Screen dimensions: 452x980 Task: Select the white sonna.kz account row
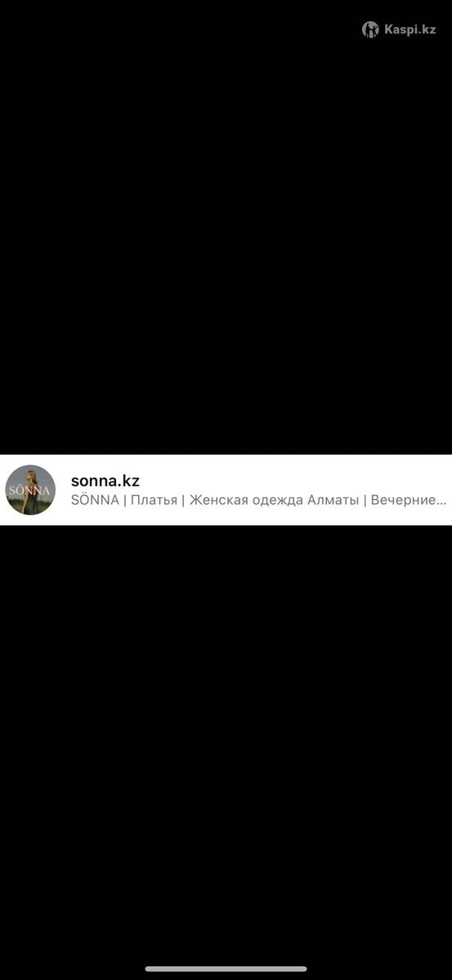[226, 490]
